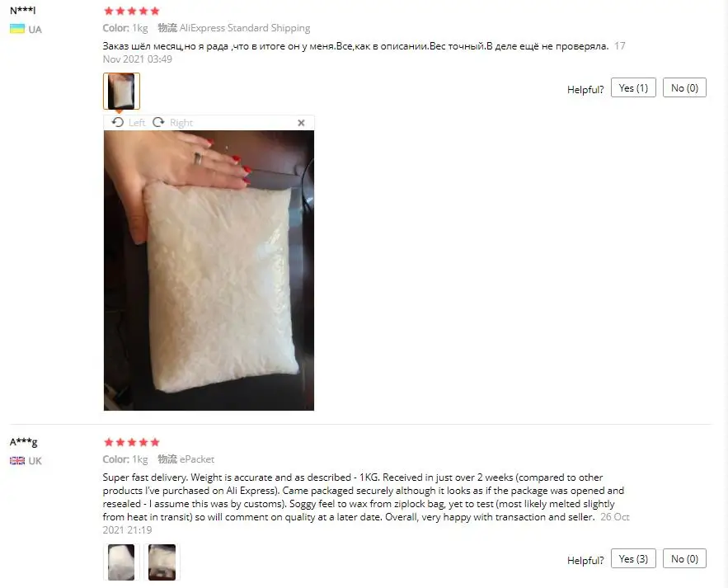Mark N***l's review as helpful with Yes (1)
The height and width of the screenshot is (588, 728).
[633, 87]
